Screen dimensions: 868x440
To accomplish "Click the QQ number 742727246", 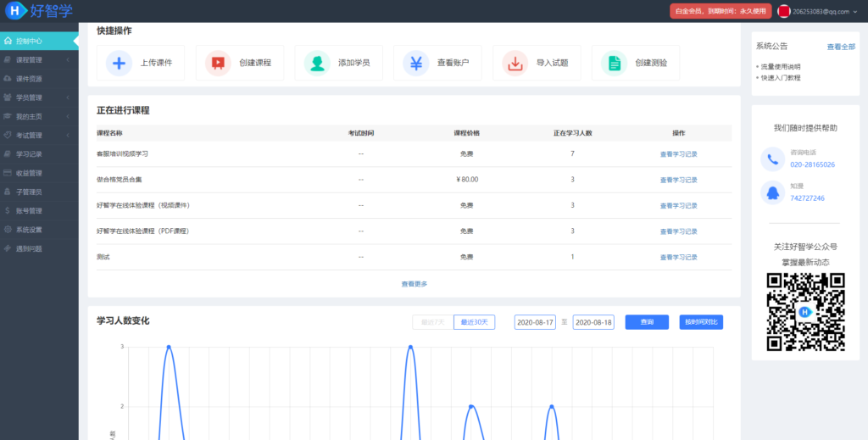I will [x=808, y=198].
